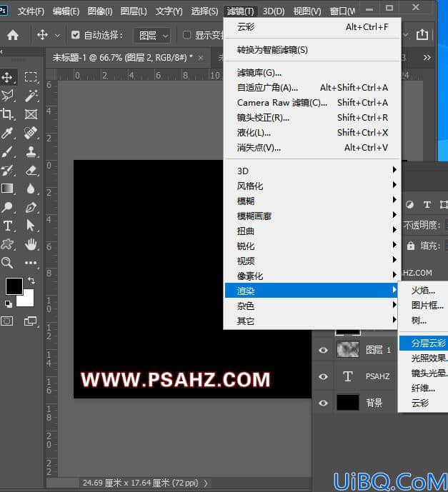Screen dimensions: 448x492
Task: Select the Eyedropper tool
Action: [7, 133]
